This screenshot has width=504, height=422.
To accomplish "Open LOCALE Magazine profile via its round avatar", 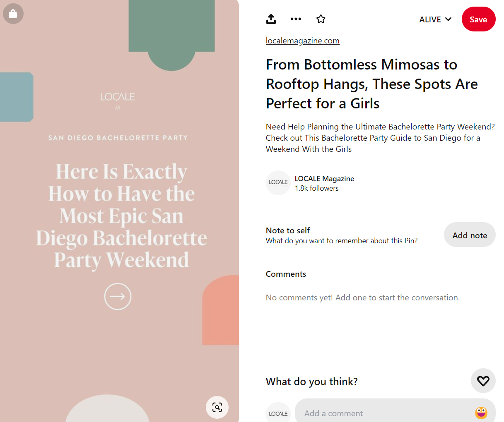I will [x=278, y=182].
